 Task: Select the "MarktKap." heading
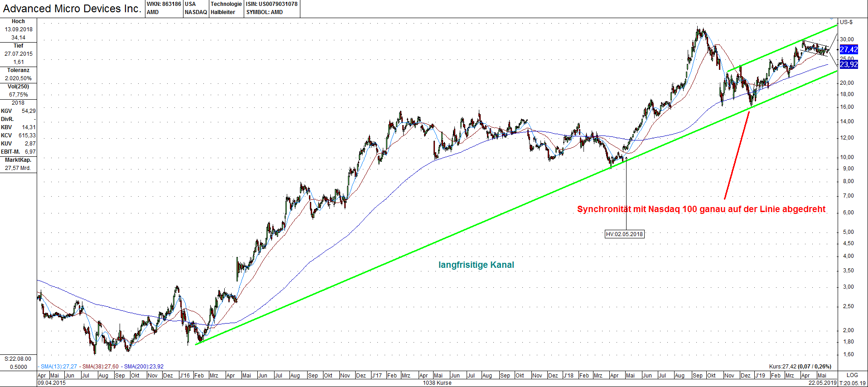pyautogui.click(x=18, y=160)
